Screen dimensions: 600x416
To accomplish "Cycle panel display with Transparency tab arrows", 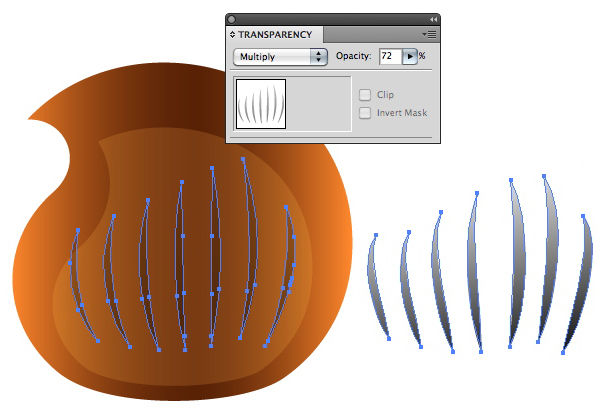I will click(x=232, y=35).
